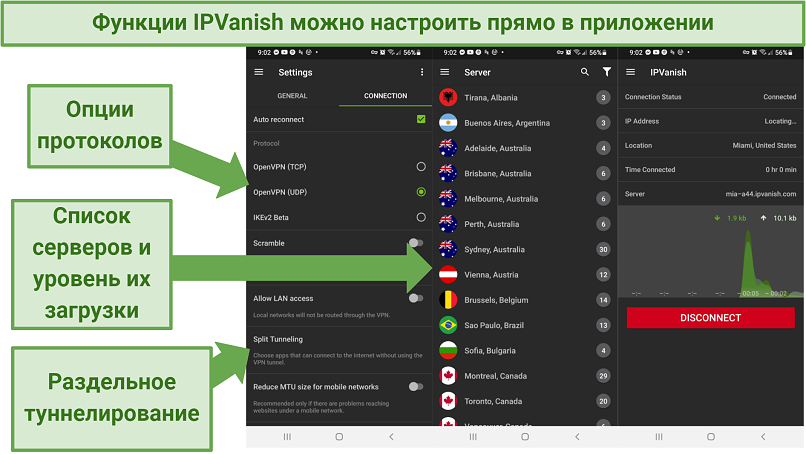
Task: Tap mia-a44.ipvanish.com server value
Action: tap(761, 194)
